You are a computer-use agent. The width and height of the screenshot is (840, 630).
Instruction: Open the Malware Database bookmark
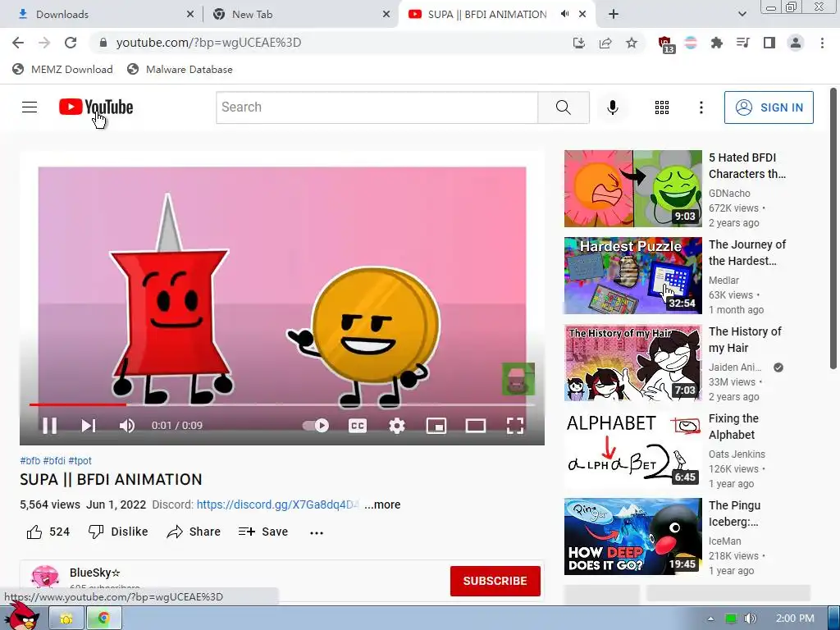click(x=180, y=69)
